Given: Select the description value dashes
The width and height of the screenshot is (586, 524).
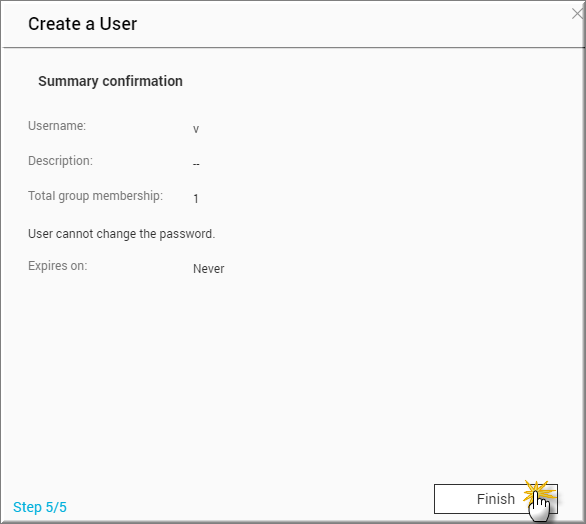Looking at the screenshot, I should click(196, 164).
